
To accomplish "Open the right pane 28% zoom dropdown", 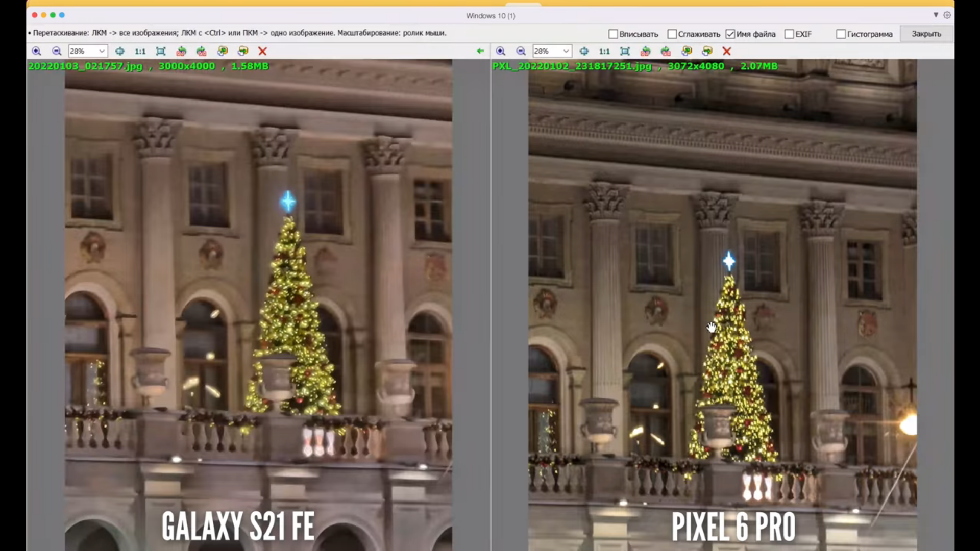I will (566, 51).
